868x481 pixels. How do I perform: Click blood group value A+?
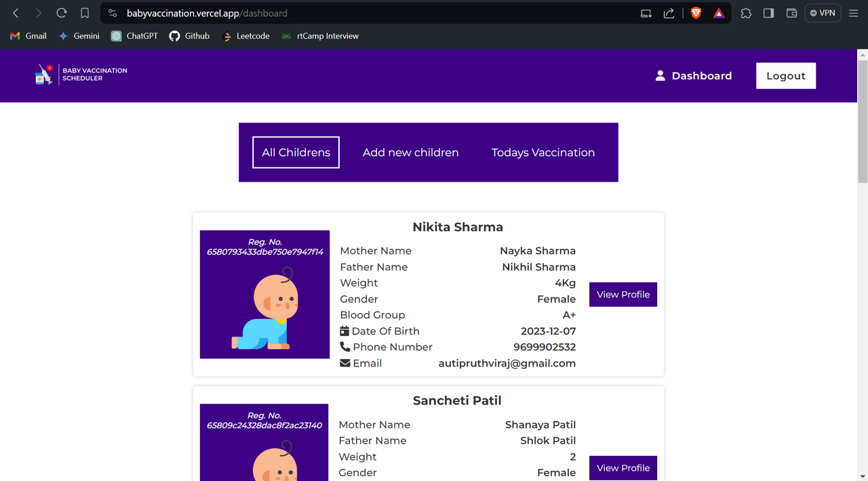tap(569, 315)
